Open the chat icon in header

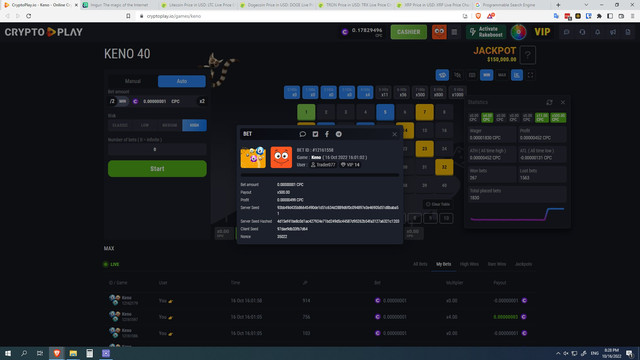coord(567,32)
